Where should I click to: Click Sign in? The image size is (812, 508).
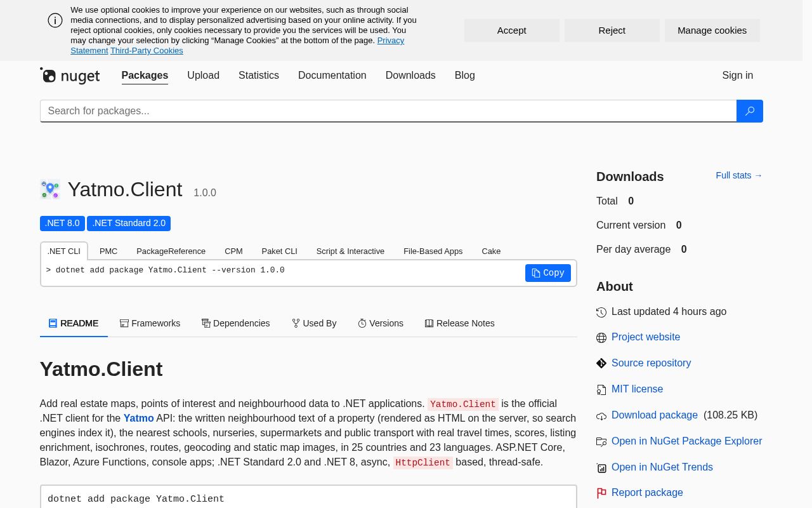pyautogui.click(x=738, y=76)
